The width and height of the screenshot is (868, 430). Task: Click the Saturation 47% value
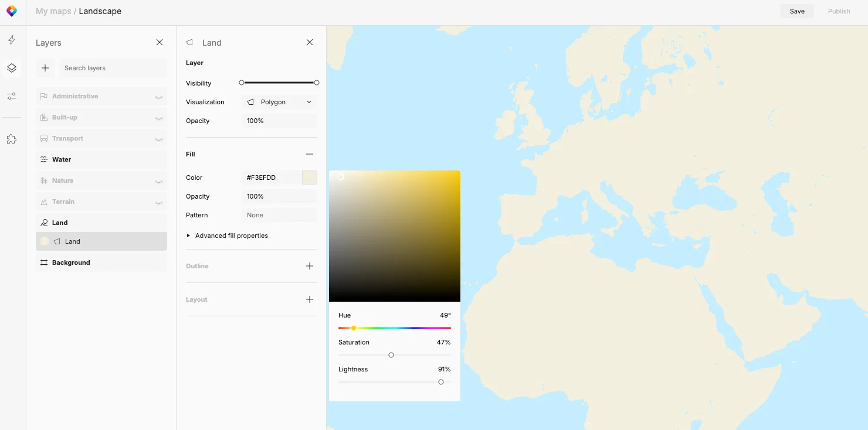pos(443,342)
